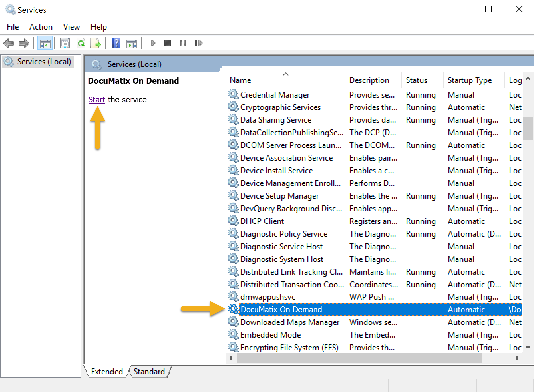Sort by the Startup Type column header

(474, 80)
